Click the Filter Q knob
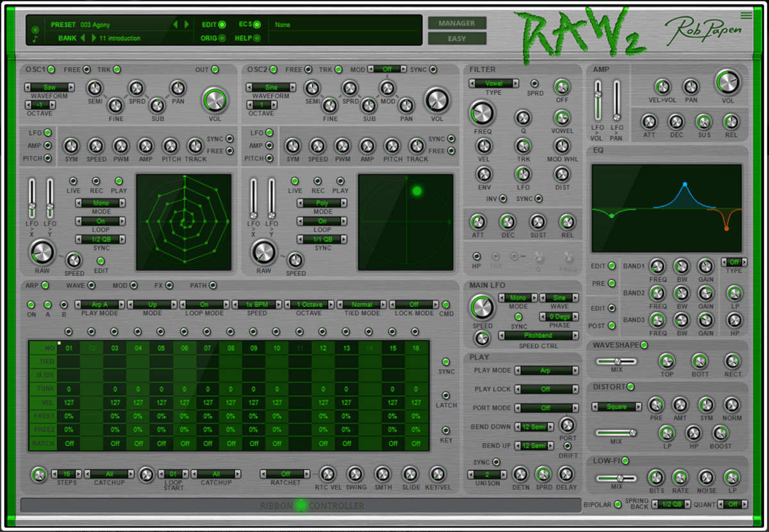This screenshot has height=532, width=769. 523,117
